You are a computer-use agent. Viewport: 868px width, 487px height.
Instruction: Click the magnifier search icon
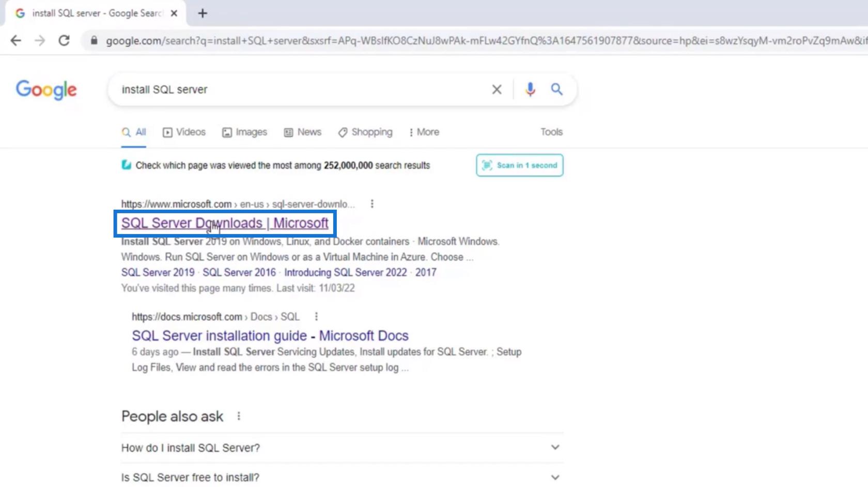pos(556,89)
